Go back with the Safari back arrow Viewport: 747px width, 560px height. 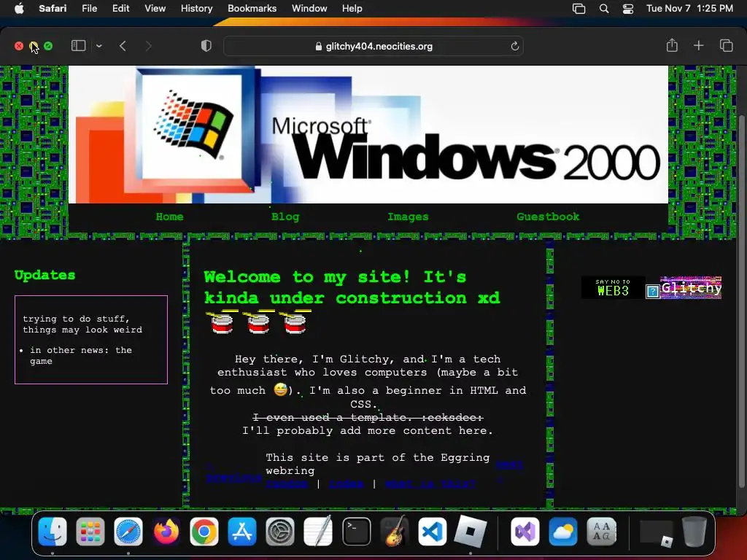(123, 46)
